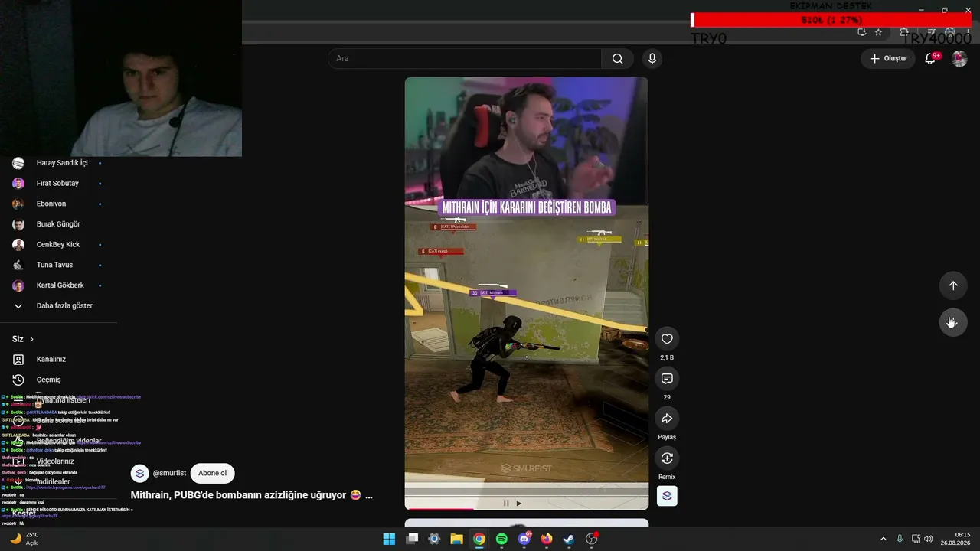
Task: Open the volume control in system tray
Action: tap(929, 539)
